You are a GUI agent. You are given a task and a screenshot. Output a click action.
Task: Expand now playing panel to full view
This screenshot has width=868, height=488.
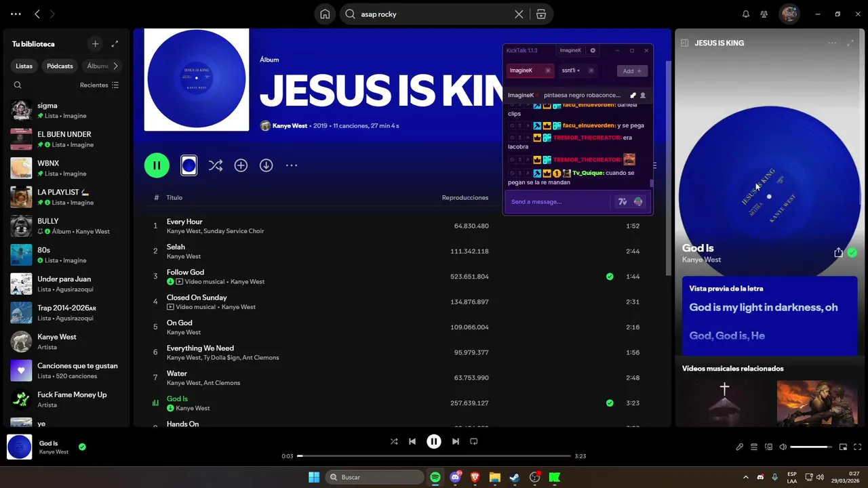[850, 43]
